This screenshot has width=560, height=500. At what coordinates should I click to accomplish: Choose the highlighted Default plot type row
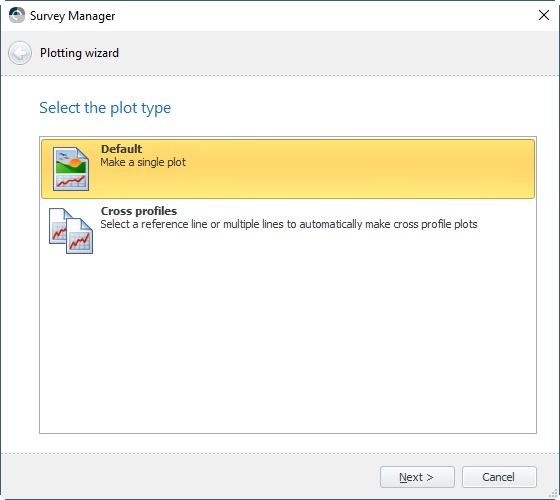288,169
